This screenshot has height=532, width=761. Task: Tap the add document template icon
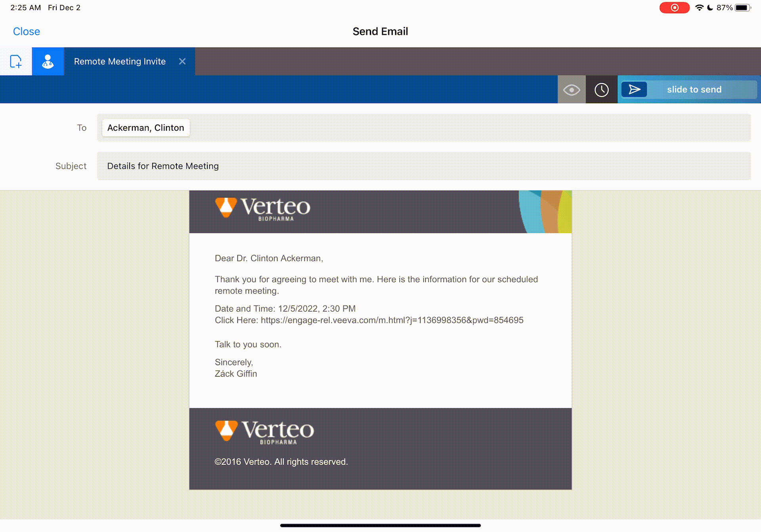(x=16, y=61)
